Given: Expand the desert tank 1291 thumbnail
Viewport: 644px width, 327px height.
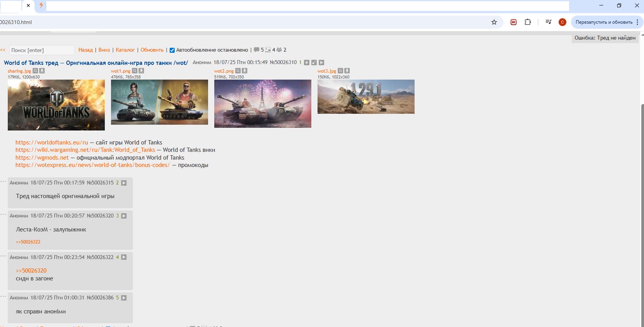Looking at the screenshot, I should click(366, 97).
